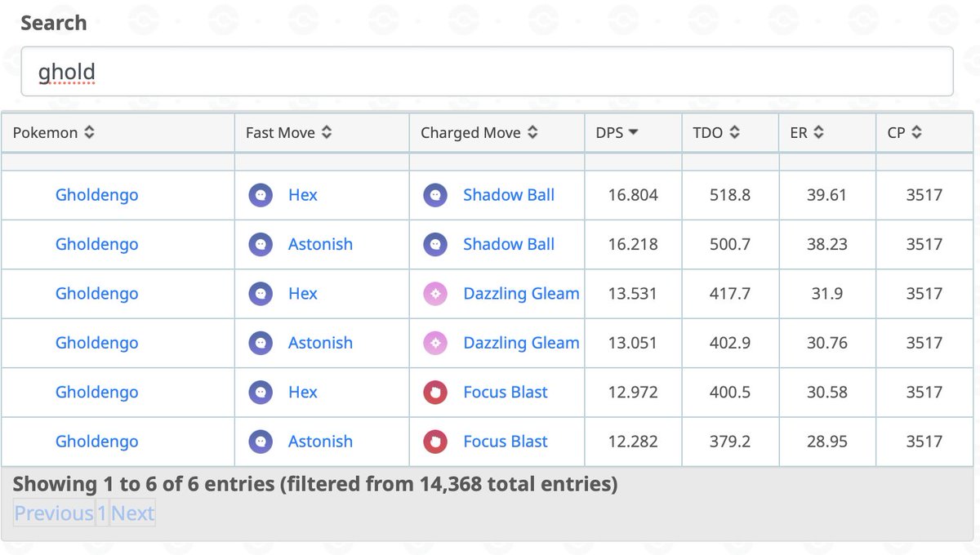Viewport: 980px width, 555px height.
Task: Click ghost icon beside Hex in the 13.531 DPS row
Action: coord(261,294)
